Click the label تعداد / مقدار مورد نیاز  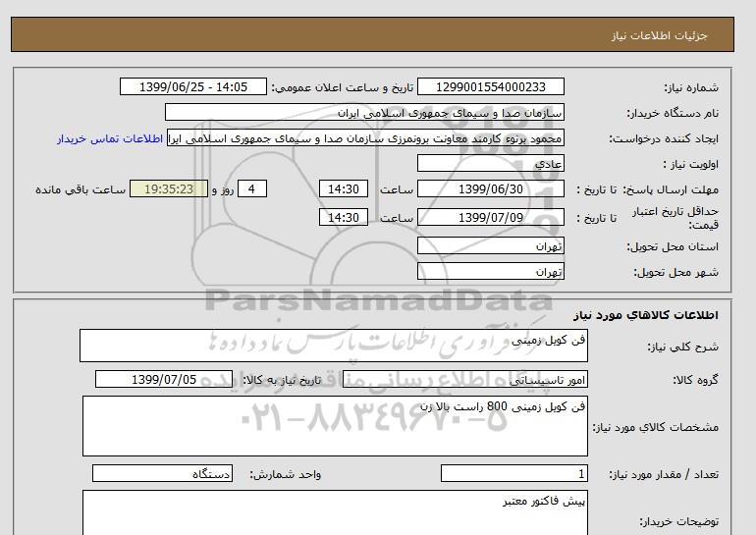(664, 475)
